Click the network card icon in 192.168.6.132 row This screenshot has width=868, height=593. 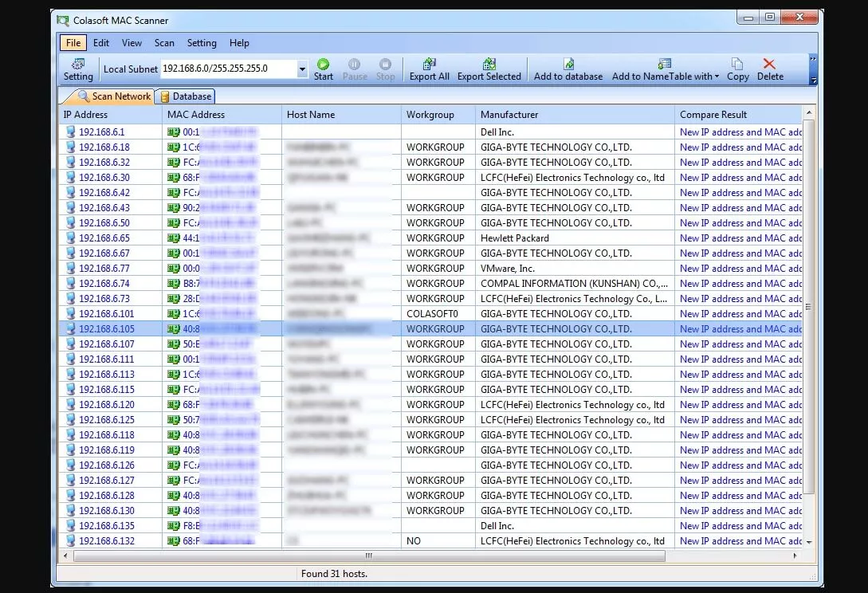173,541
